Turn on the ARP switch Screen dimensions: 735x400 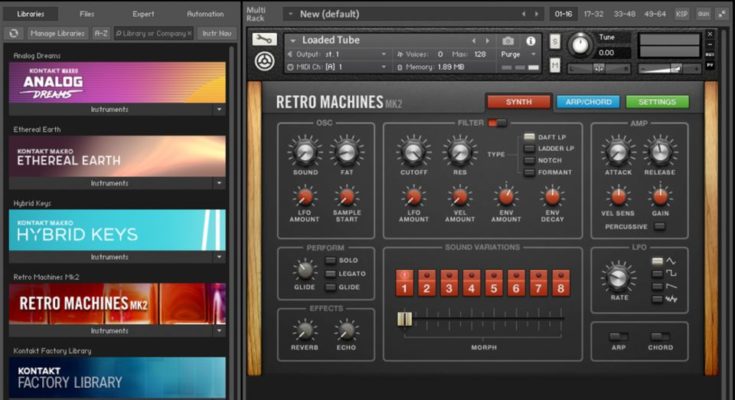tap(619, 337)
